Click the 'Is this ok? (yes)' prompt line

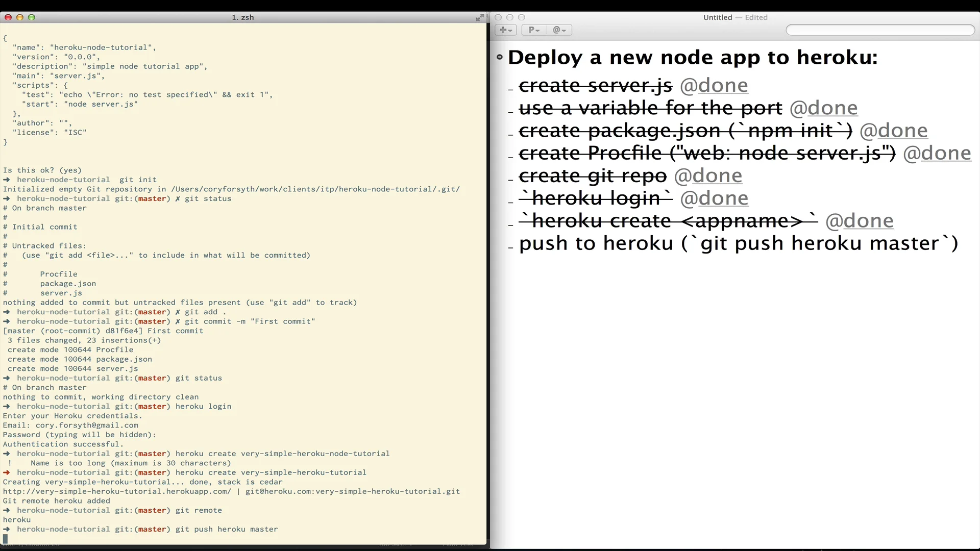[x=42, y=170]
